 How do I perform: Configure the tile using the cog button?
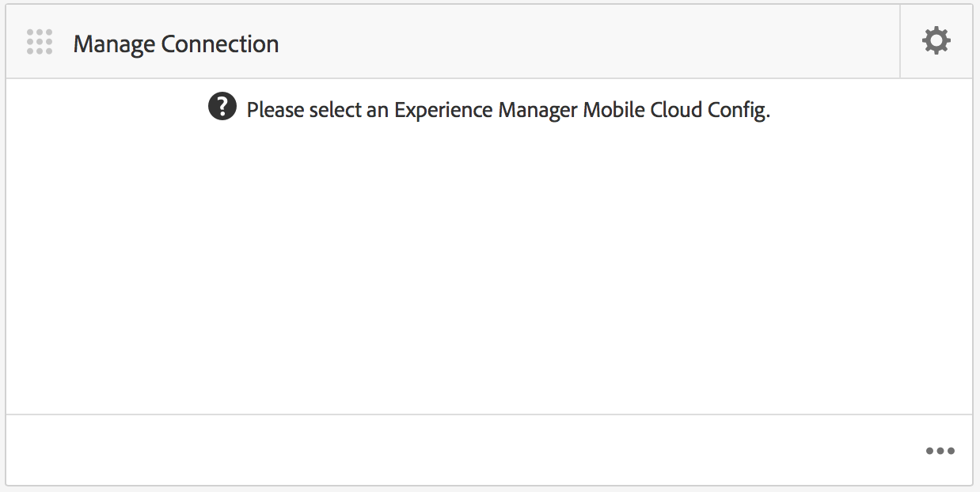(936, 41)
